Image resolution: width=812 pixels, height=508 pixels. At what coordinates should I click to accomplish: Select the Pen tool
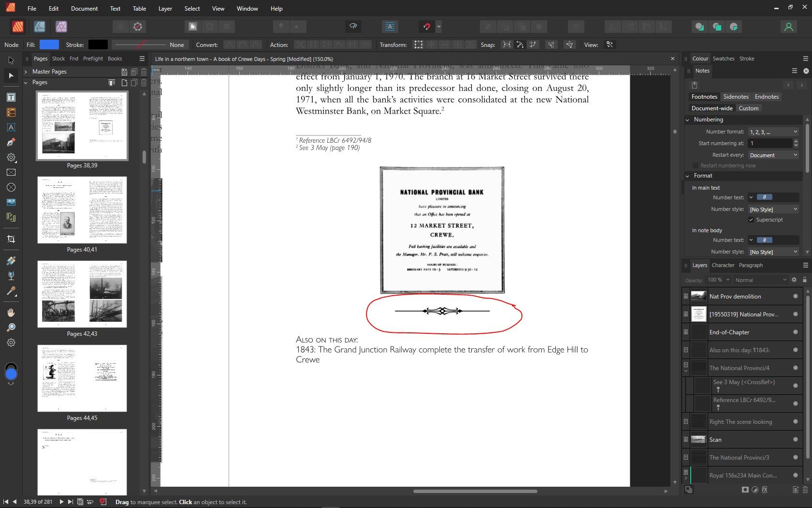pyautogui.click(x=11, y=142)
